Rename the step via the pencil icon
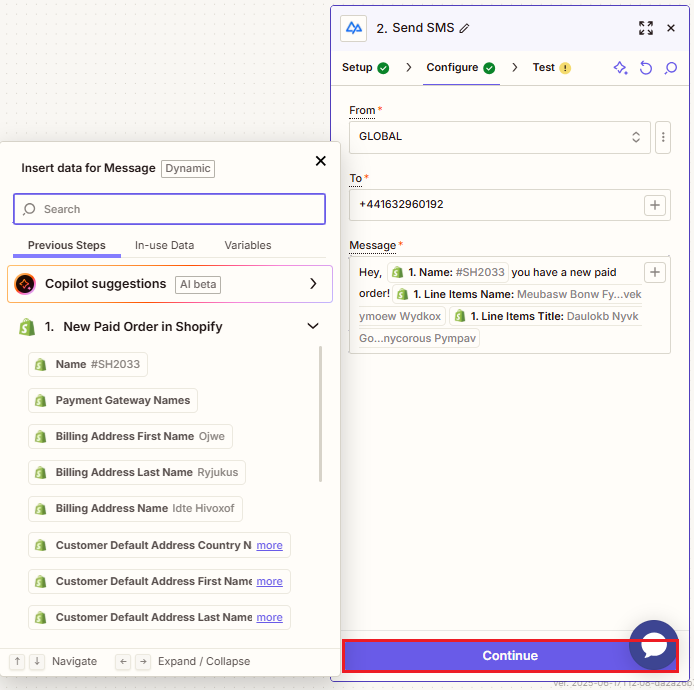The height and width of the screenshot is (690, 694). [464, 28]
